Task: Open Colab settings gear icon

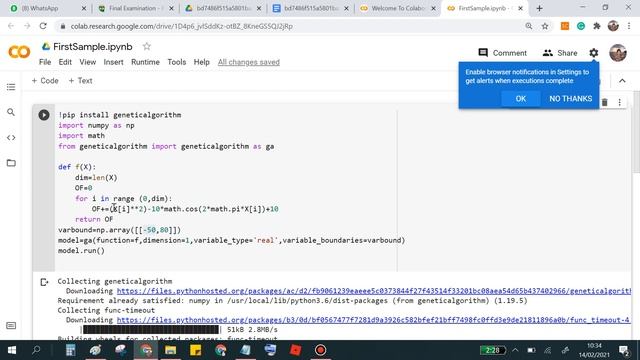Action: (593, 53)
